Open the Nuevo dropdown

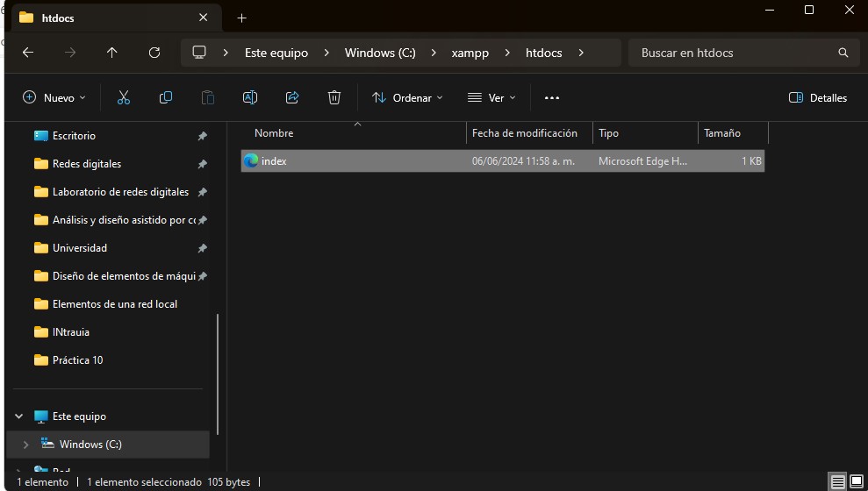[54, 98]
